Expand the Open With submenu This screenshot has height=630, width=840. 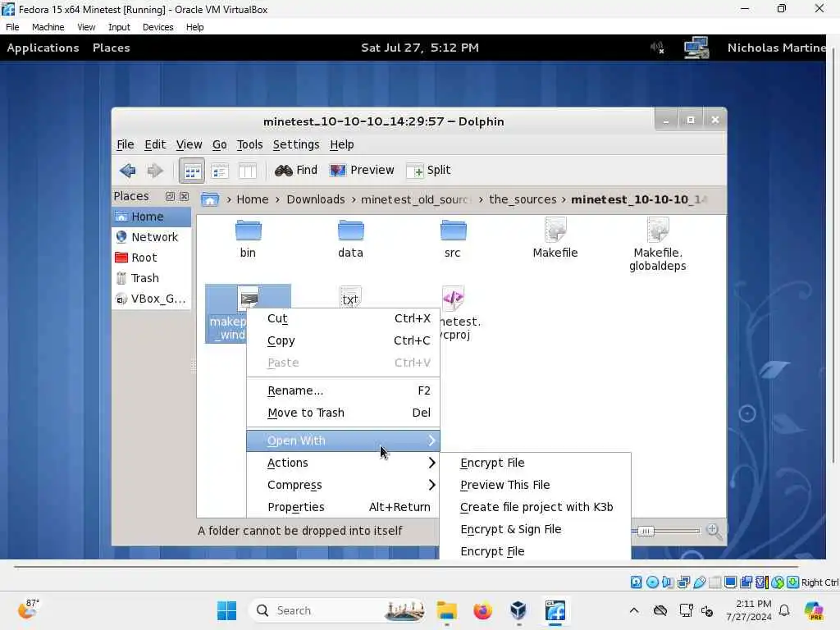343,441
